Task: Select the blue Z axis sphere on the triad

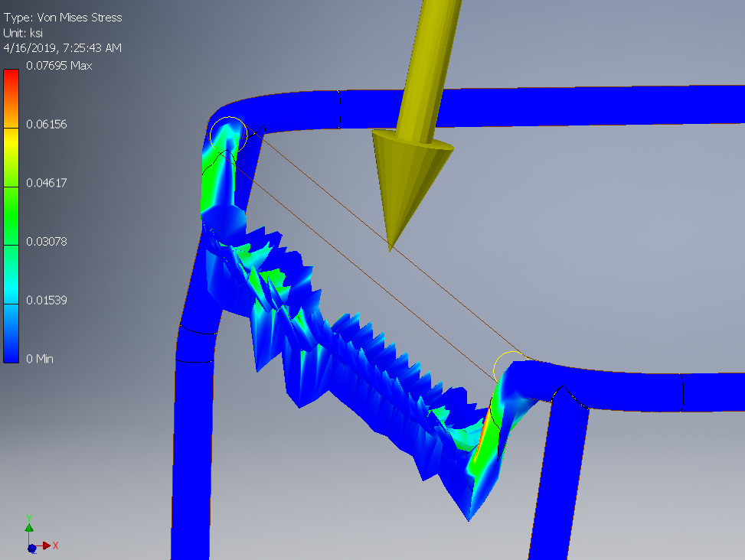Action: pyautogui.click(x=32, y=549)
